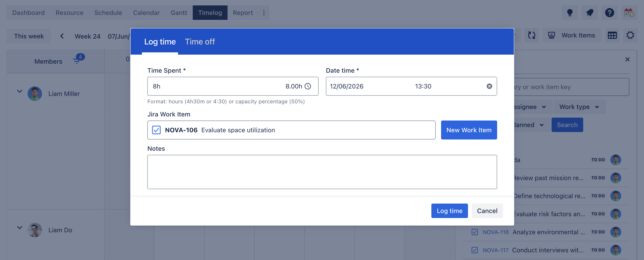Click the lightbulb tips icon

pos(569,12)
